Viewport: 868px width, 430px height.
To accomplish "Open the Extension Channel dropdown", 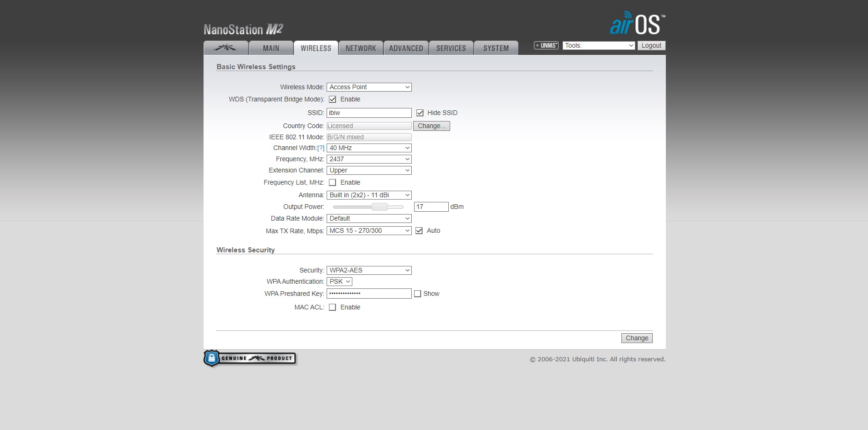I will (x=369, y=170).
